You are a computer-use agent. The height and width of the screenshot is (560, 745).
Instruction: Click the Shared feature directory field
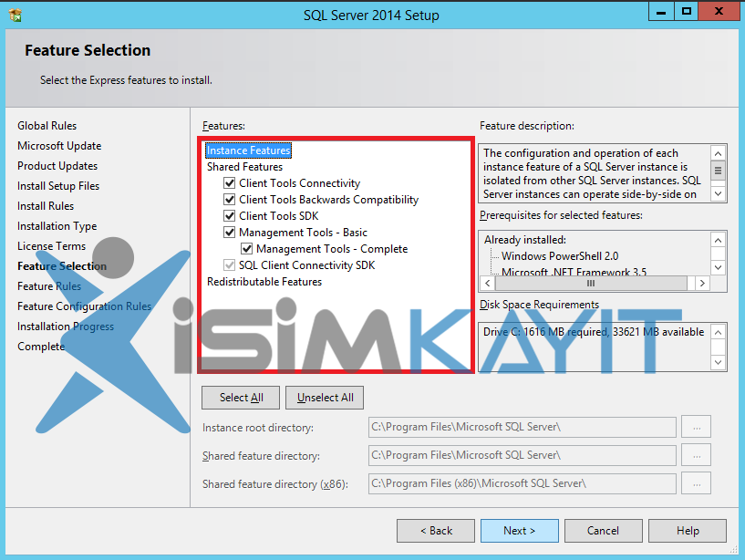(523, 455)
